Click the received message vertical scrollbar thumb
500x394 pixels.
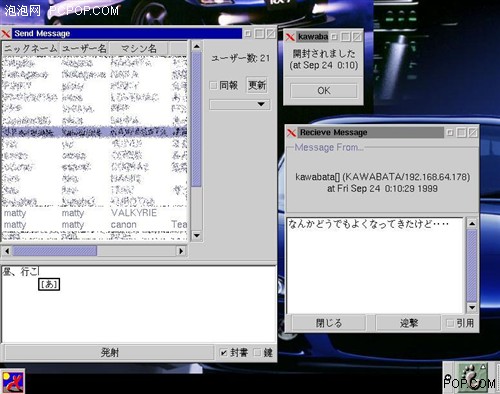click(x=472, y=265)
